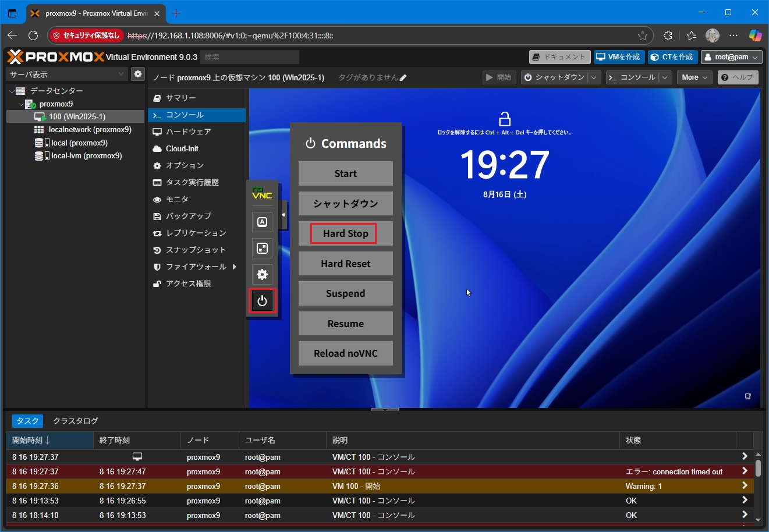769x532 pixels.
Task: Click Start command button
Action: click(x=346, y=173)
